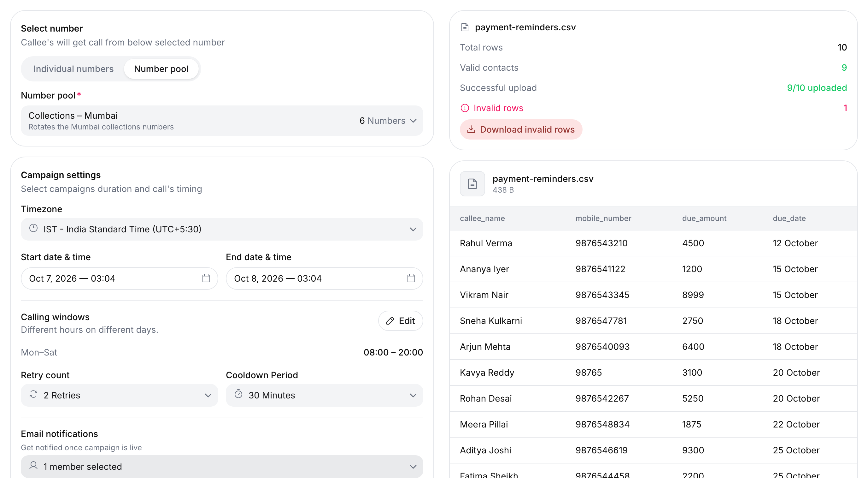
Task: Open the Retry count dropdown
Action: [119, 395]
